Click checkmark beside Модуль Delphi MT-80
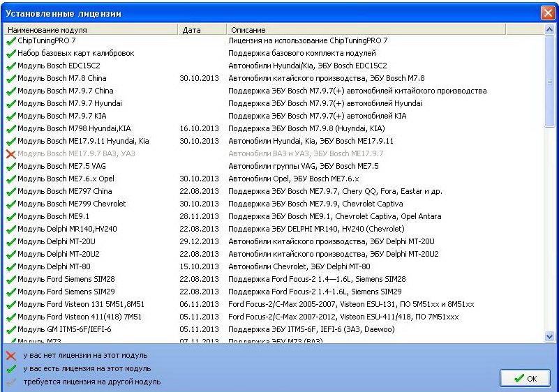This screenshot has height=392, width=559. tap(11, 267)
